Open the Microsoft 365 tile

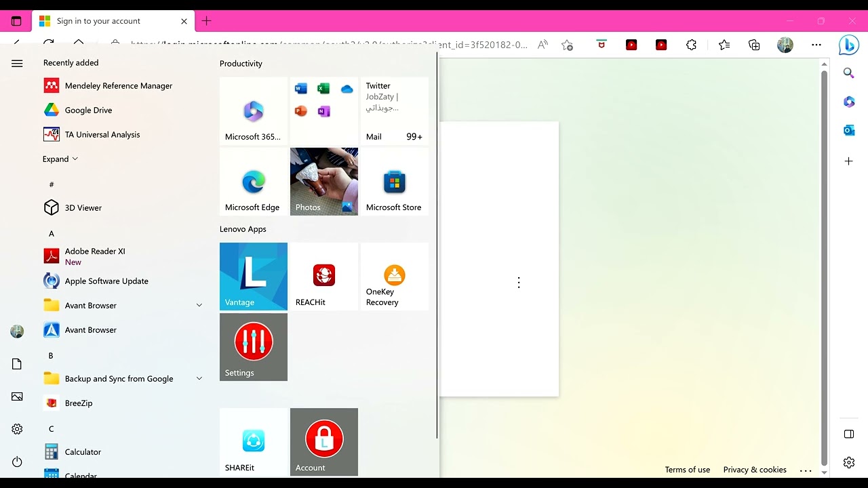click(x=254, y=111)
